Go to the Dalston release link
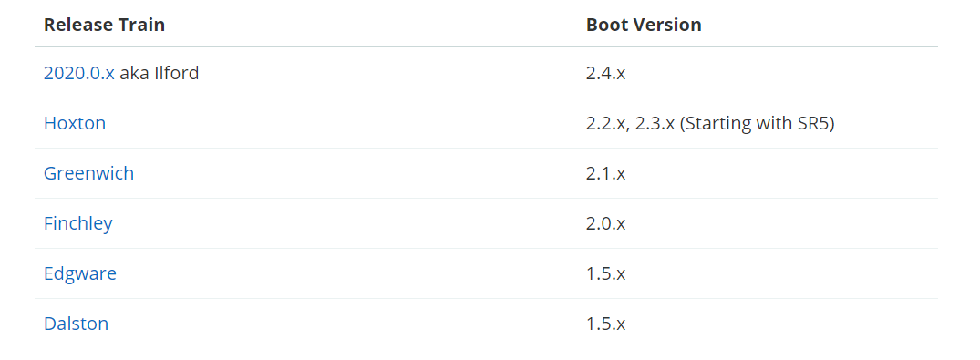 pyautogui.click(x=76, y=324)
